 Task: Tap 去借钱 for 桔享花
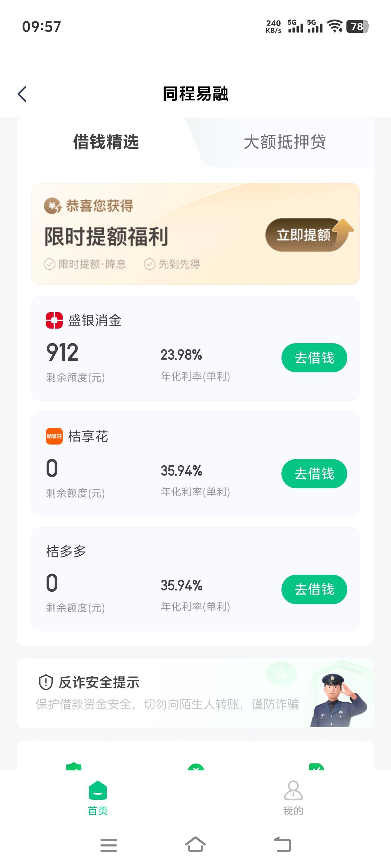314,474
